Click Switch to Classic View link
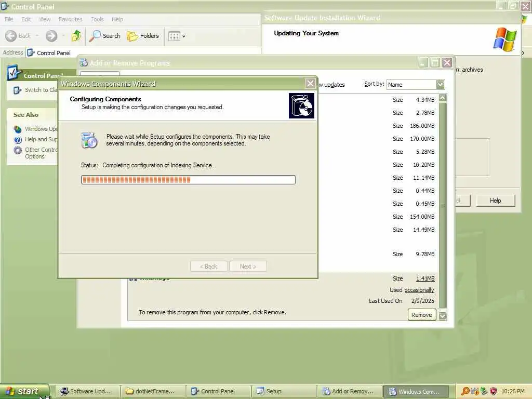Screen dimensions: 532x399 click(x=41, y=90)
